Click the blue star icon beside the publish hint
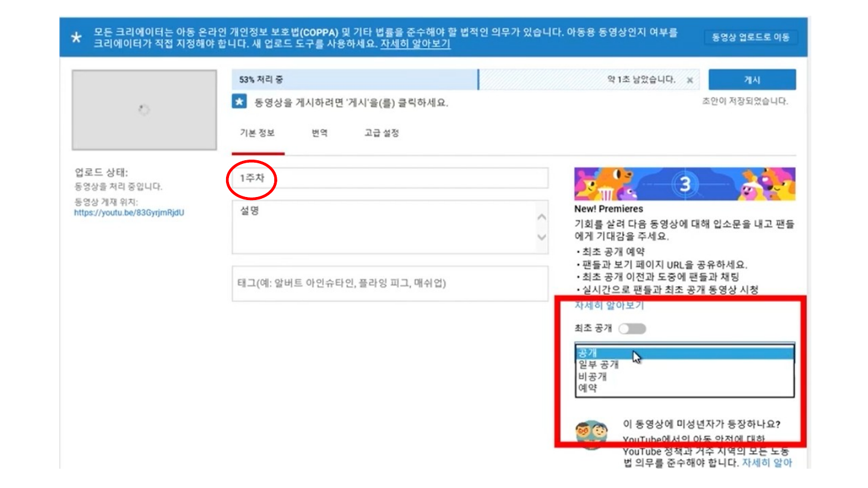This screenshot has height=488, width=868. [239, 102]
